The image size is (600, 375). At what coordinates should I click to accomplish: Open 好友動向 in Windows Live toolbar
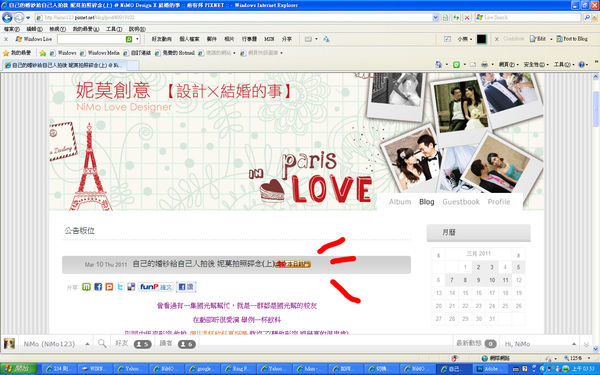162,39
